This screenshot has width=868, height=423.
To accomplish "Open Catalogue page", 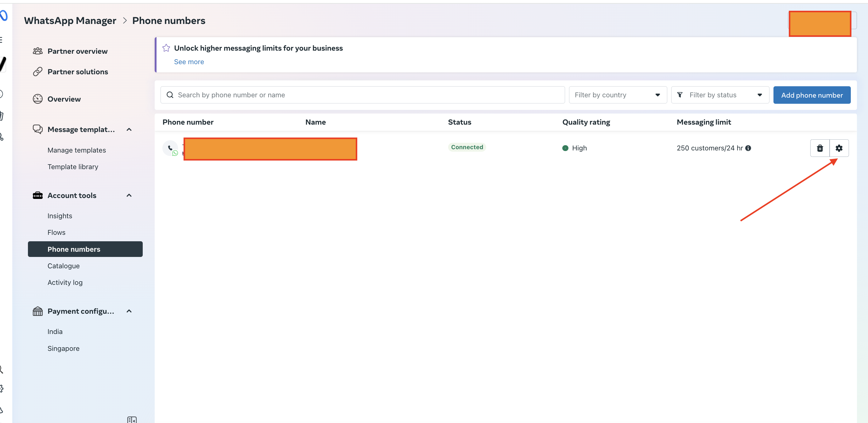I will pos(63,266).
